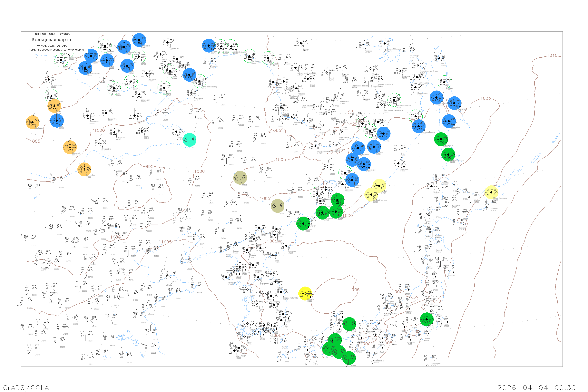Select the '1000' isobar label near Underkhaan

pos(100,130)
